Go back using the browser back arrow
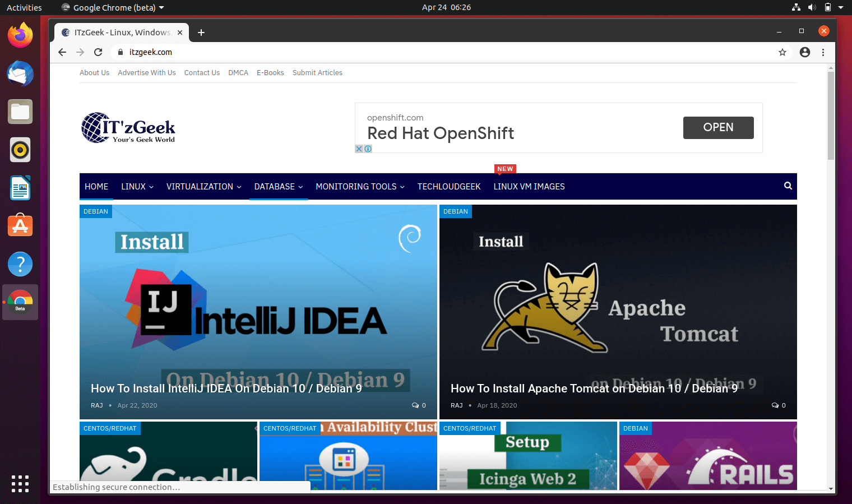 click(x=62, y=52)
